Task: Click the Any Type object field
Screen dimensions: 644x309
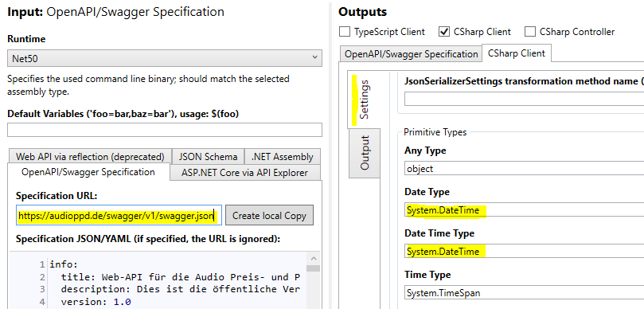Action: 524,169
